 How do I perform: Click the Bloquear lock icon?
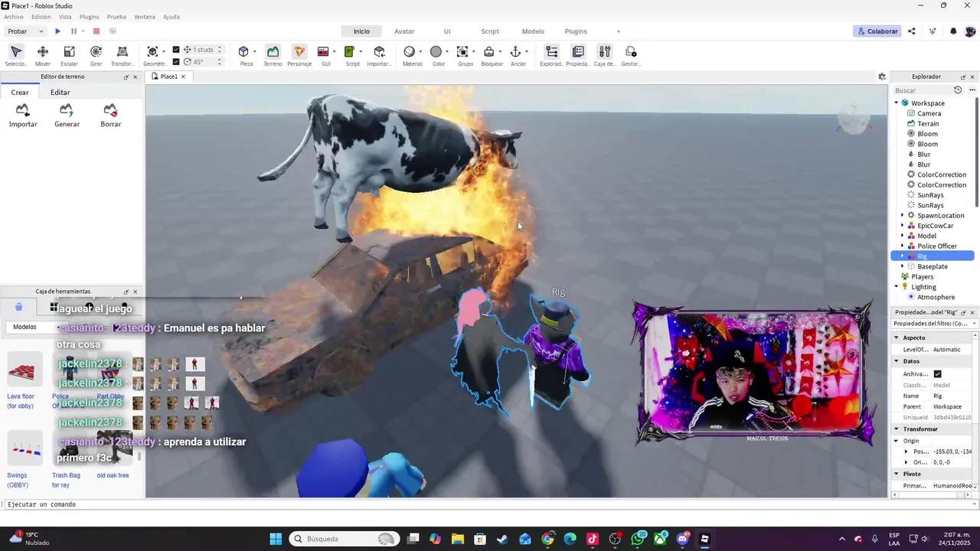point(488,52)
